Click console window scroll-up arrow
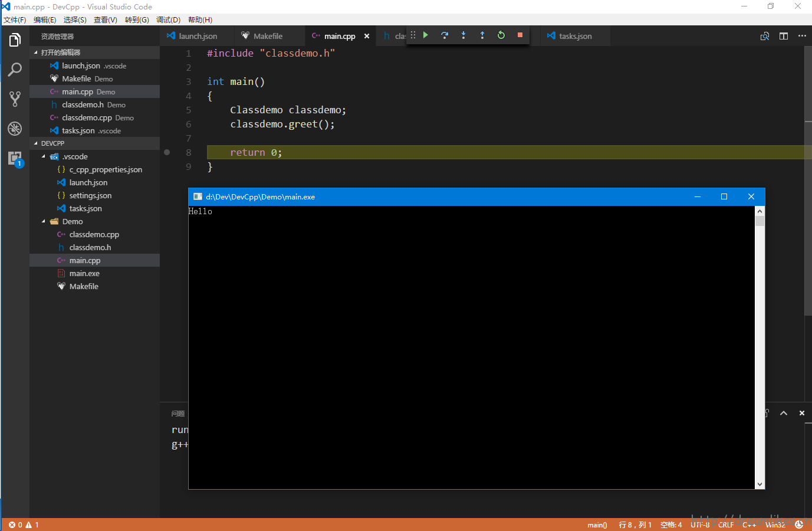Viewport: 812px width, 531px height. (x=760, y=211)
